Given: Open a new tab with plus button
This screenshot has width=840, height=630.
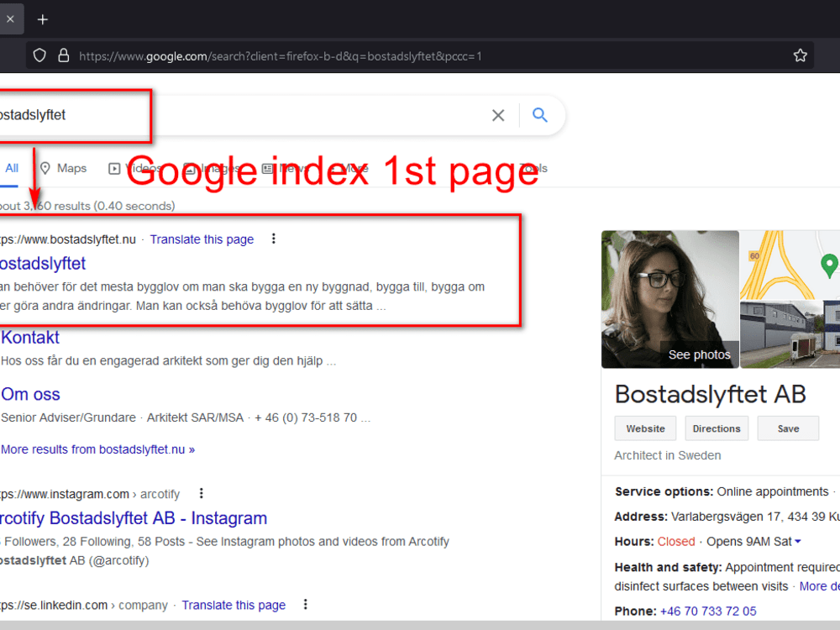Looking at the screenshot, I should tap(43, 20).
